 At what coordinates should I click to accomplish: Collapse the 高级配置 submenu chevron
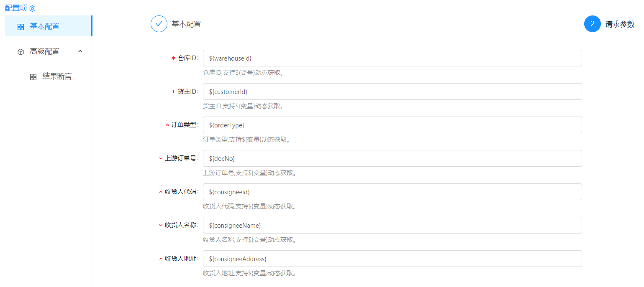click(81, 51)
